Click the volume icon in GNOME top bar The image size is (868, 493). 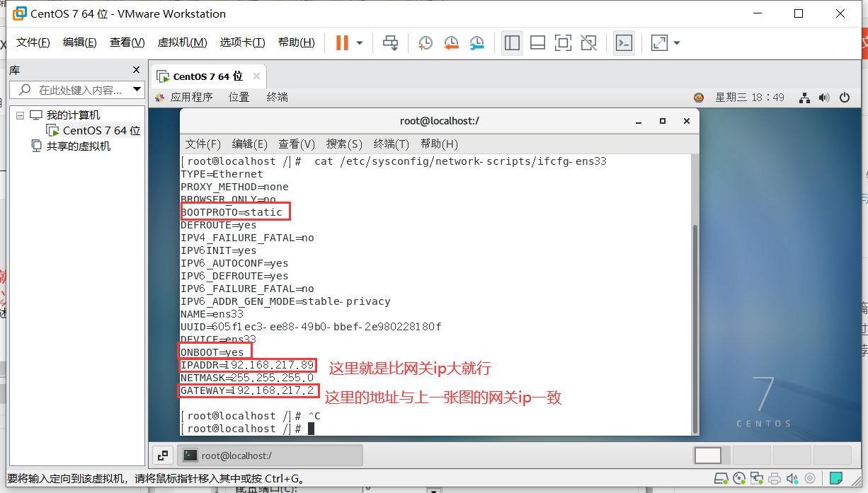click(823, 98)
